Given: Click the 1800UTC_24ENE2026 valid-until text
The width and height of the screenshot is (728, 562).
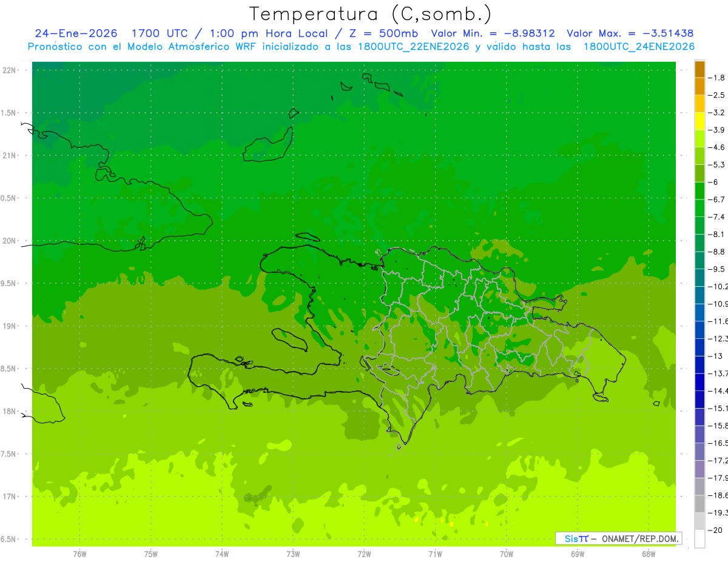Looking at the screenshot, I should (x=639, y=47).
